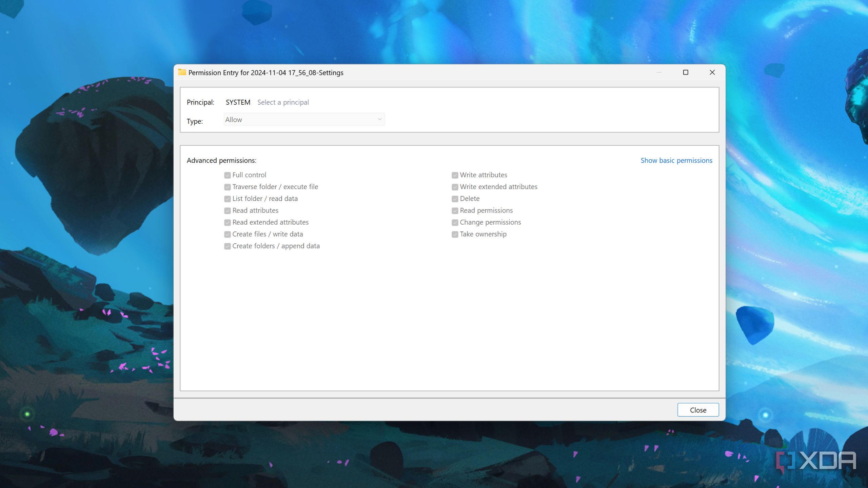The width and height of the screenshot is (868, 488).
Task: Minimize the Permission Entry window
Action: (x=659, y=72)
